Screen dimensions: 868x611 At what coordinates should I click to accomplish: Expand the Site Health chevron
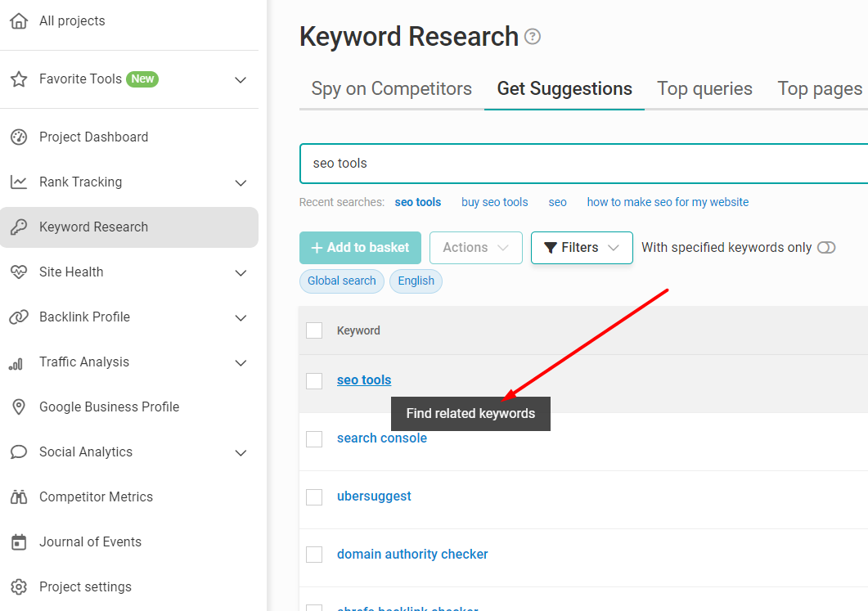click(x=241, y=273)
